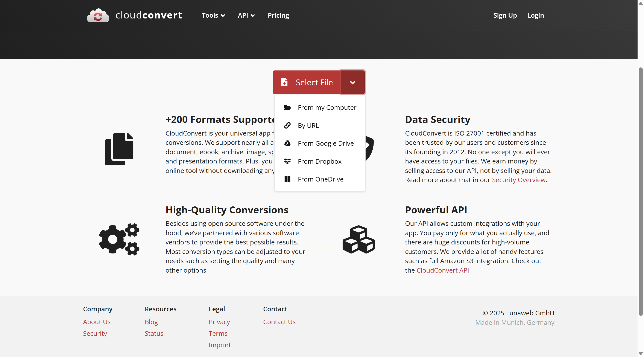Screen dimensions: 644x357
Task: Choose From Dropbox menu entry
Action: click(x=319, y=161)
